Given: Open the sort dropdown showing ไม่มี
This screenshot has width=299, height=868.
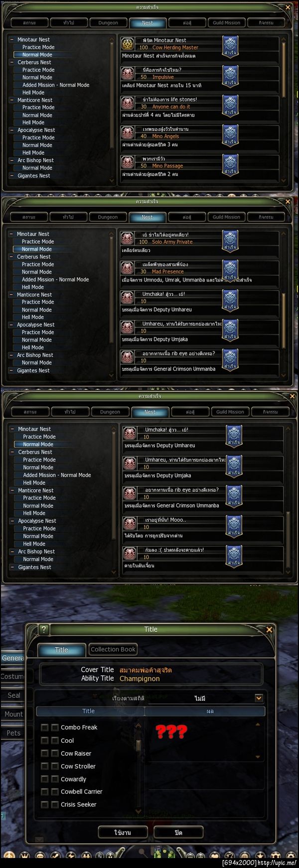Looking at the screenshot, I should [x=259, y=698].
